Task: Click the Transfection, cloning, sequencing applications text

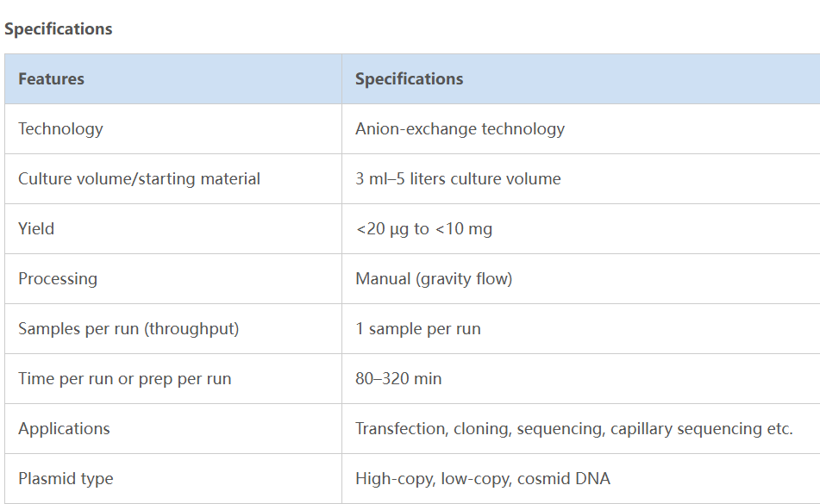Action: point(573,429)
